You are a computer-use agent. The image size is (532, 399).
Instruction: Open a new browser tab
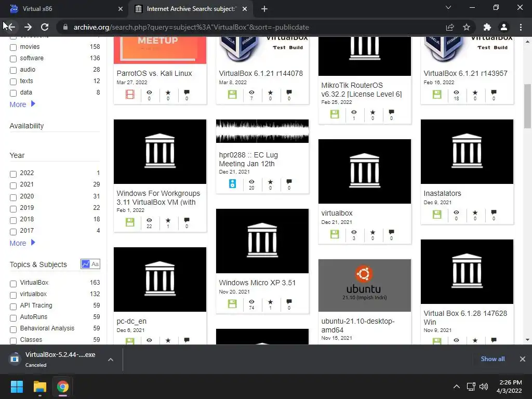point(264,9)
